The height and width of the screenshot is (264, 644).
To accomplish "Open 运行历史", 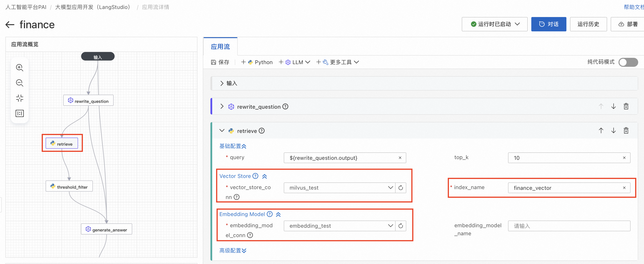I will pos(588,24).
